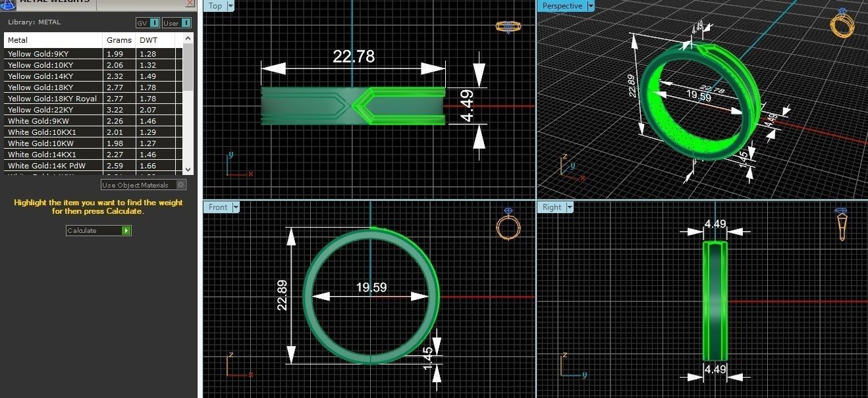
Task: Click the 3.22 grams value for 22KY
Action: tap(115, 110)
